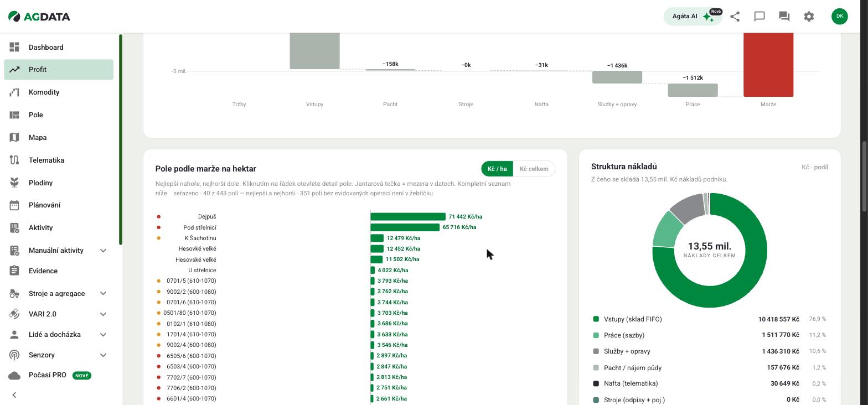Click the Plánování calendar icon
This screenshot has width=868, height=405.
[x=14, y=205]
